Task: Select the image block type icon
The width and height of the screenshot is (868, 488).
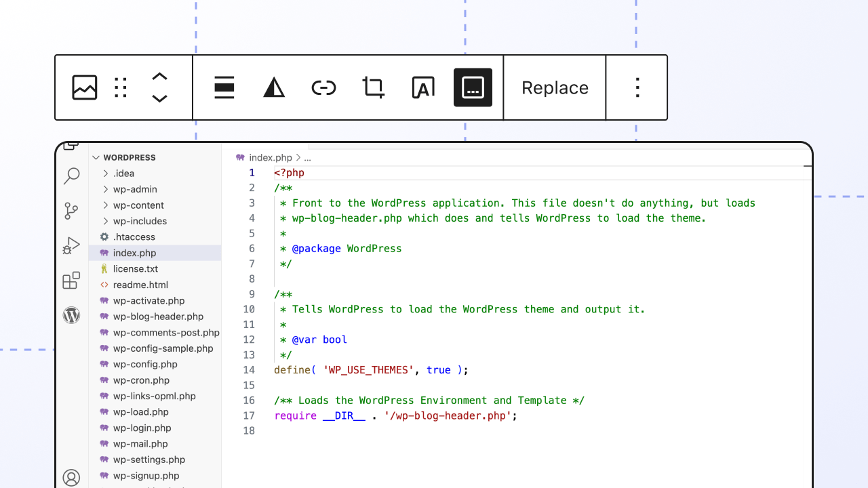Action: point(84,87)
